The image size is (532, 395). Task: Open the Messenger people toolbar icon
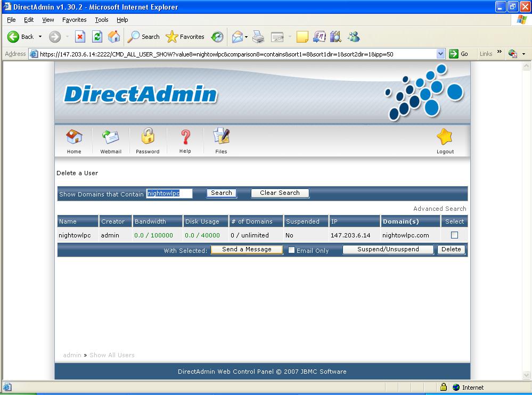coord(354,37)
